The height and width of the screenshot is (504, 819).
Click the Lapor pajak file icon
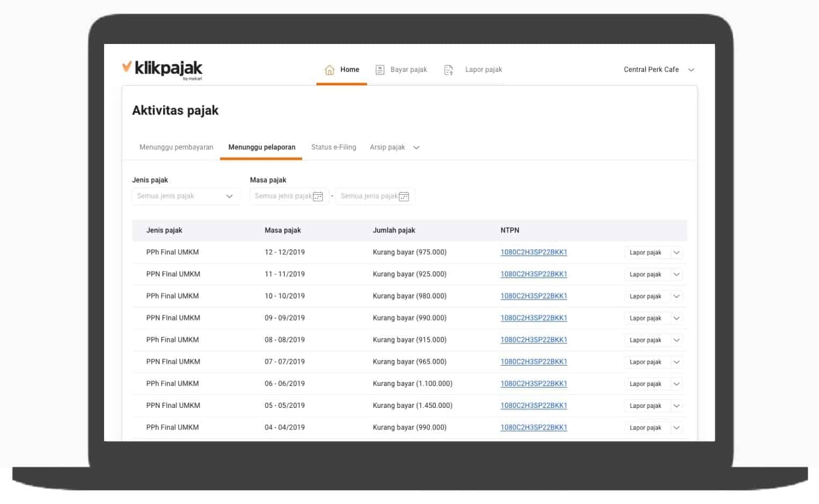point(449,70)
